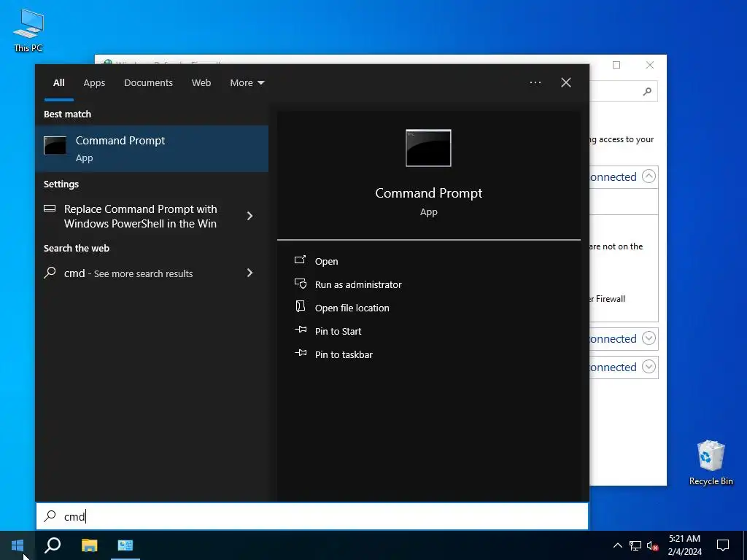Open the Action Center notifications icon
747x560 pixels.
(723, 545)
